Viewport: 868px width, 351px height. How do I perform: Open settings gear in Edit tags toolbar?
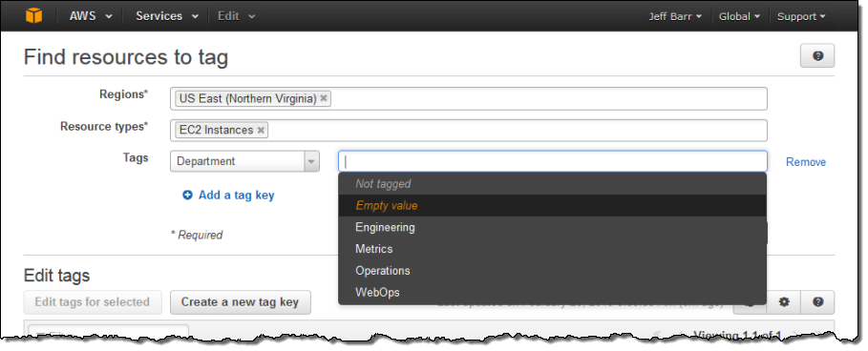point(783,301)
